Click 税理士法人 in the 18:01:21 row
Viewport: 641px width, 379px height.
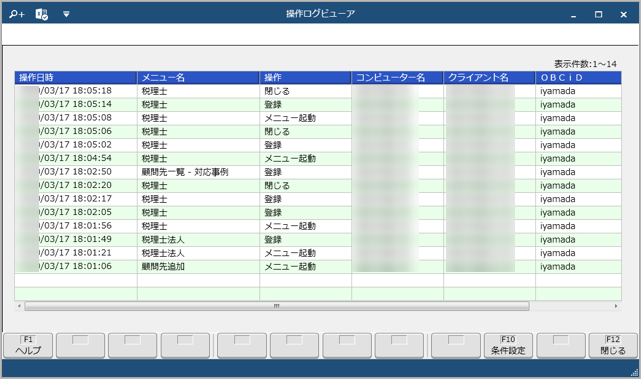(x=163, y=253)
